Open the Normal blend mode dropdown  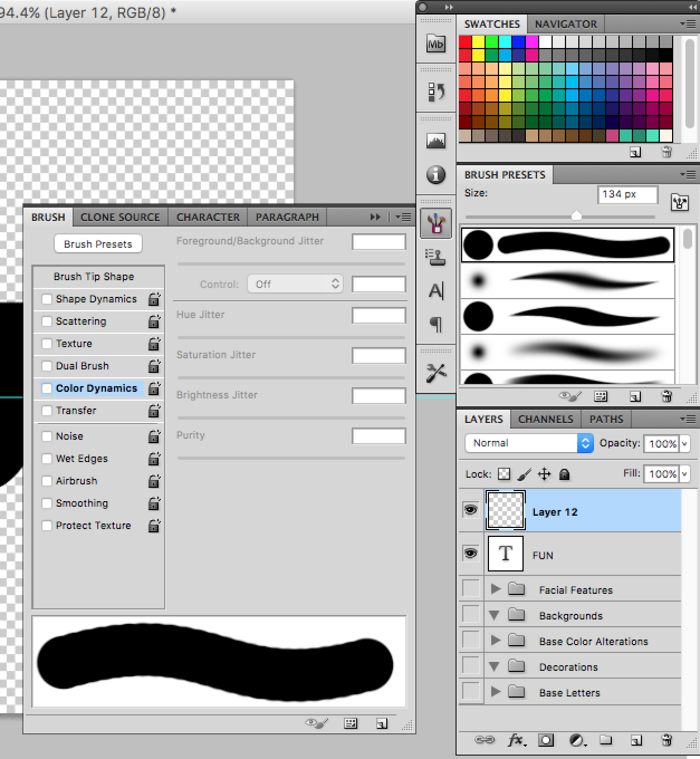pos(529,443)
